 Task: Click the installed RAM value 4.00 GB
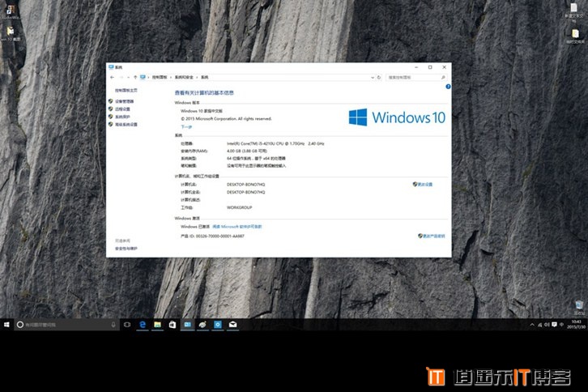(x=247, y=151)
